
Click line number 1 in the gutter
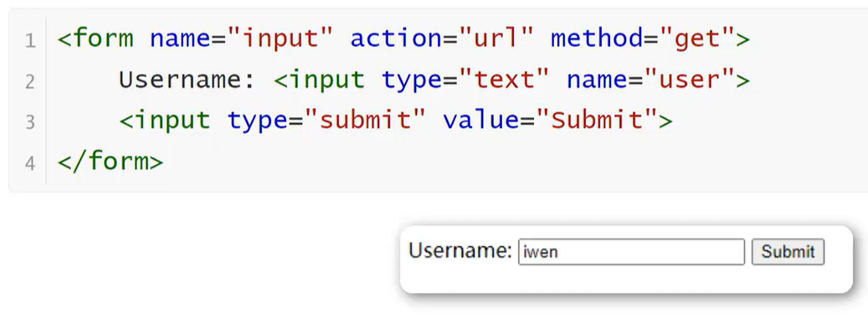30,41
